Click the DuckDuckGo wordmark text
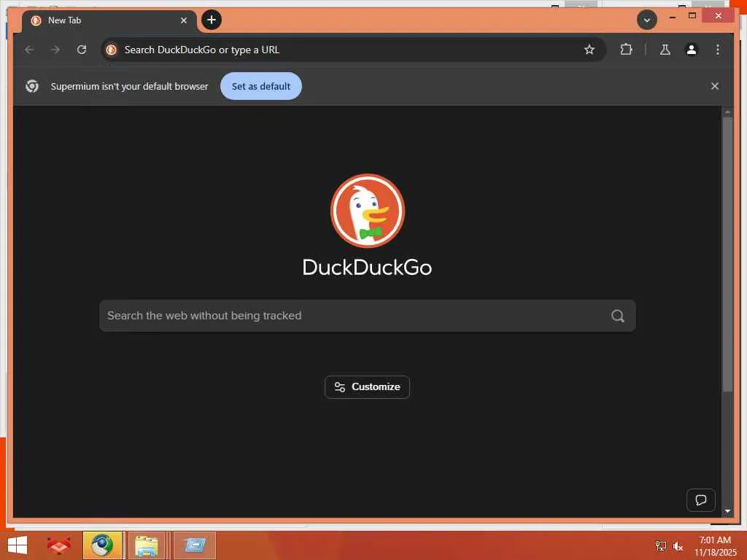 [x=368, y=268]
